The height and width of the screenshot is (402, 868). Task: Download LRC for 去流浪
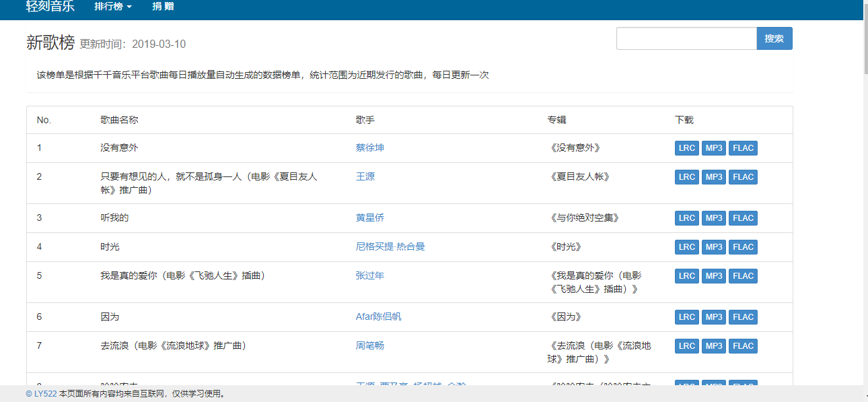pyautogui.click(x=686, y=346)
